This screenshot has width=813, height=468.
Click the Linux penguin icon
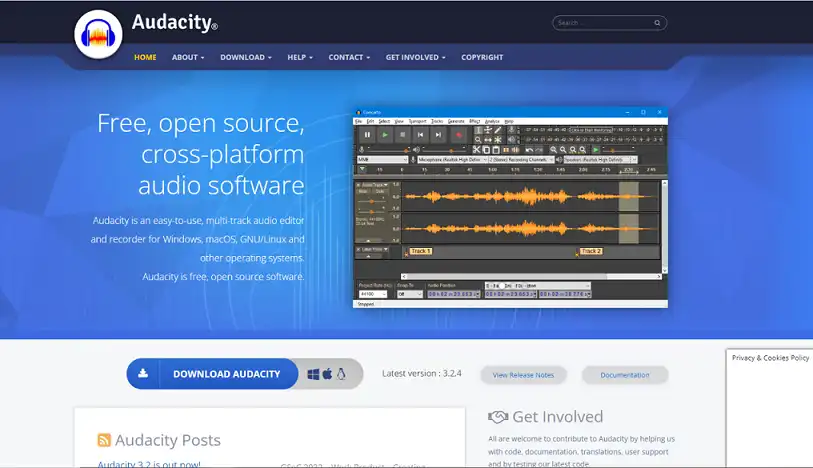click(341, 374)
